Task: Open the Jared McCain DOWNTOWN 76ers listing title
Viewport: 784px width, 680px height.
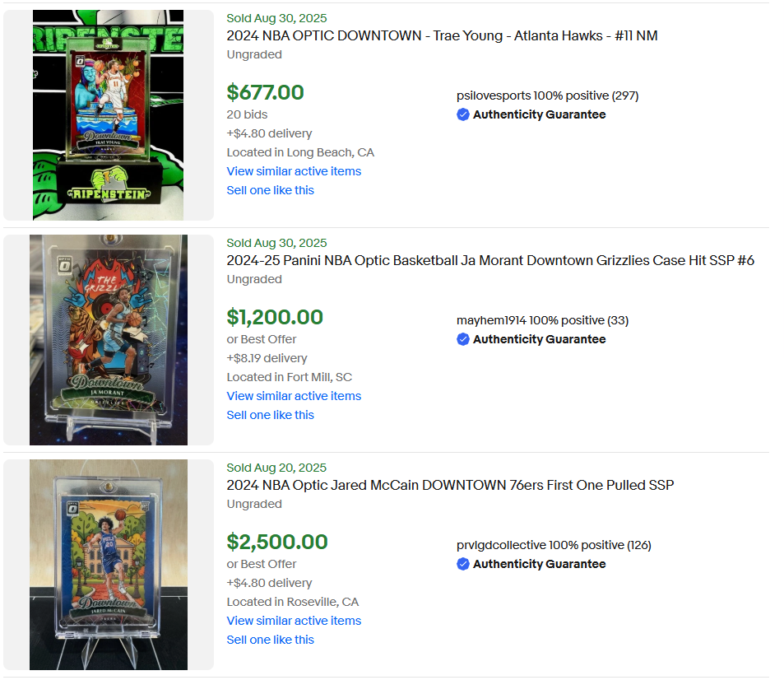Action: click(x=450, y=486)
